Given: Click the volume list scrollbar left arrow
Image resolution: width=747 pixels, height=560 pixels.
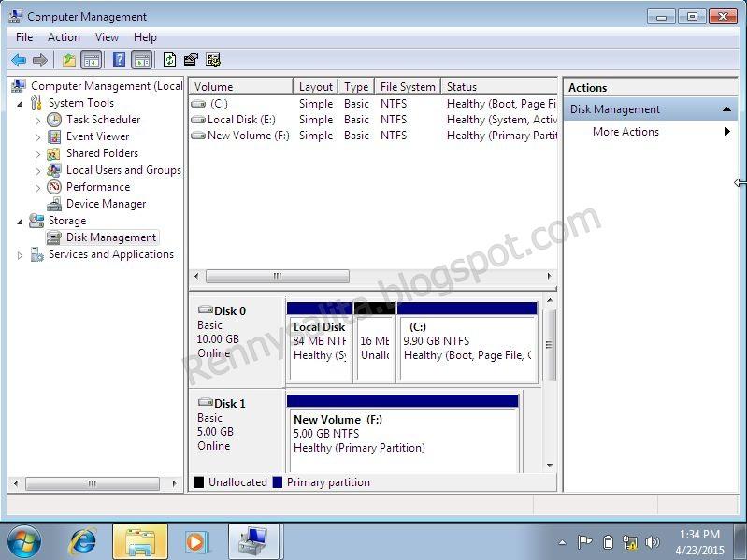Looking at the screenshot, I should click(x=196, y=276).
